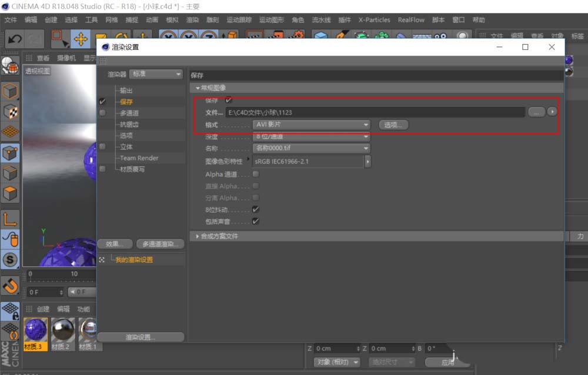The height and width of the screenshot is (375, 588).
Task: Open the 渲染器 标准 dropdown
Action: click(x=156, y=74)
